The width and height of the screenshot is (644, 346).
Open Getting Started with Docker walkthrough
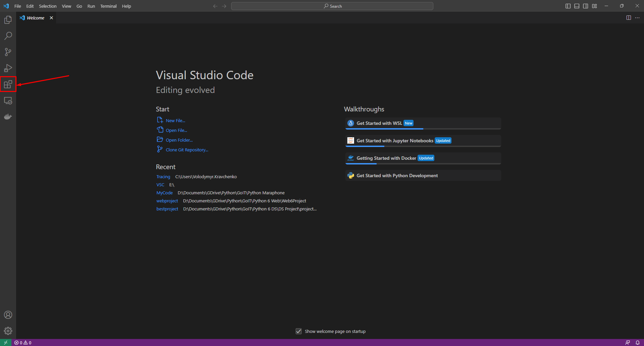click(423, 158)
